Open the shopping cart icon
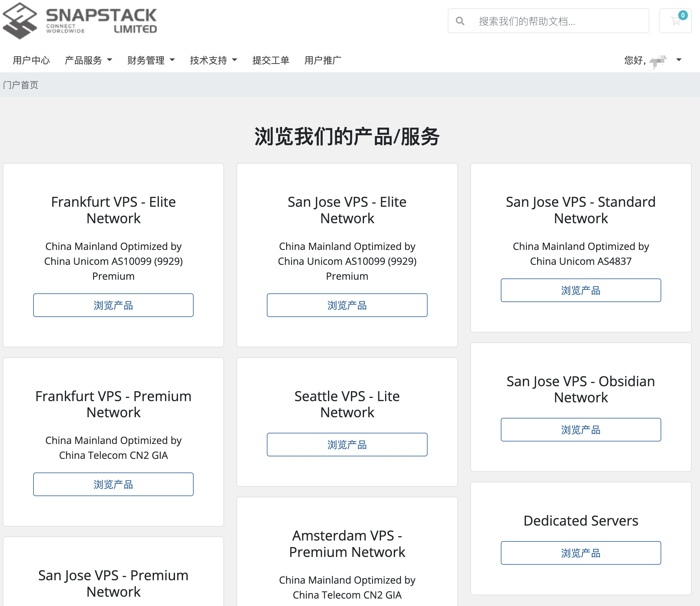The width and height of the screenshot is (700, 606). (675, 21)
